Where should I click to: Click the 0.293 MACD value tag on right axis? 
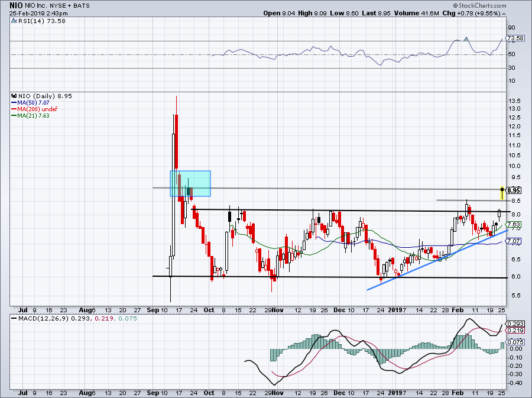click(515, 323)
